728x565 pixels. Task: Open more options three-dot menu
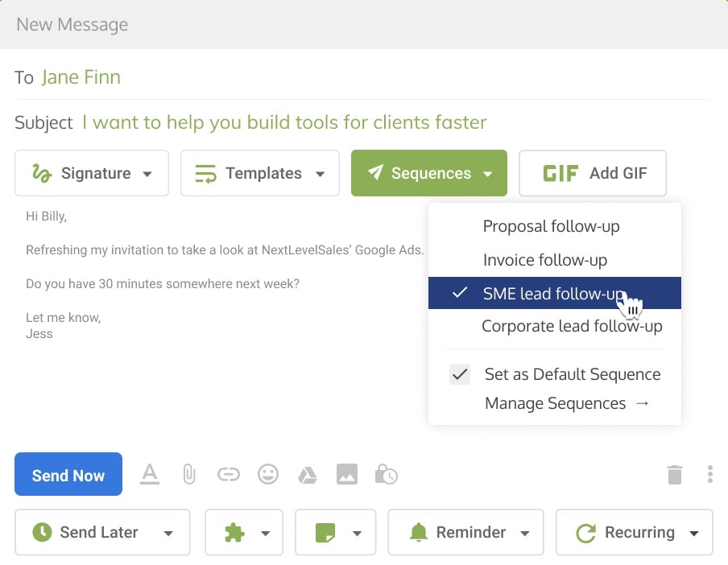[x=710, y=474]
